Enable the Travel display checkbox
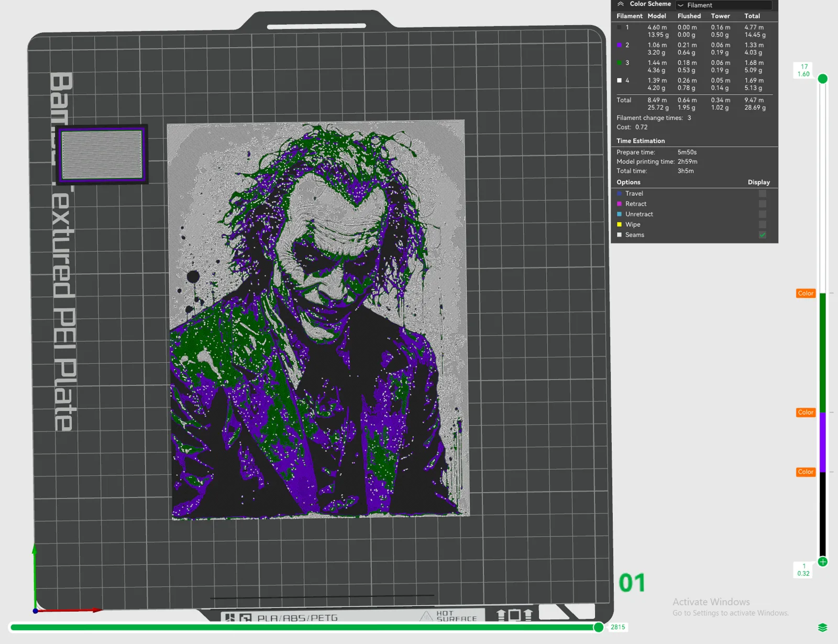Viewport: 838px width, 644px height. (x=763, y=194)
